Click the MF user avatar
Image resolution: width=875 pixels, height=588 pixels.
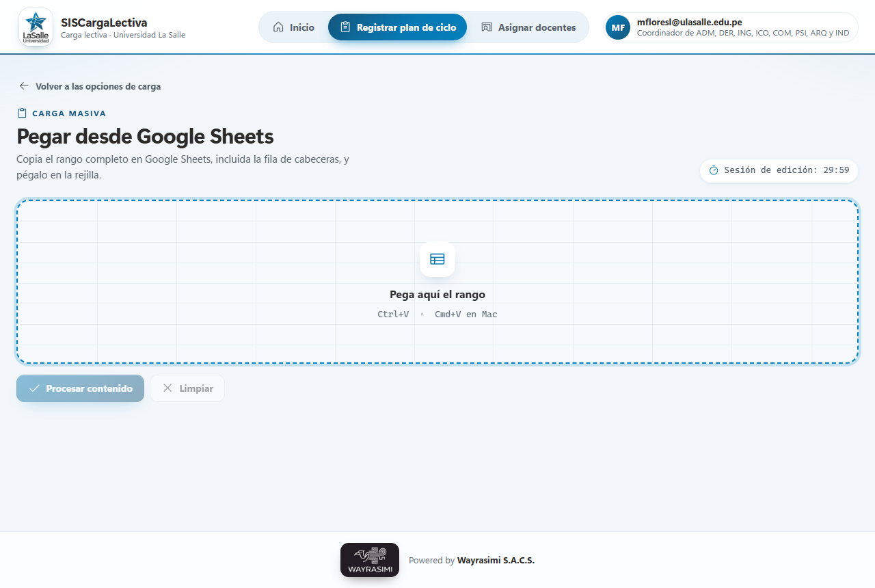(618, 27)
